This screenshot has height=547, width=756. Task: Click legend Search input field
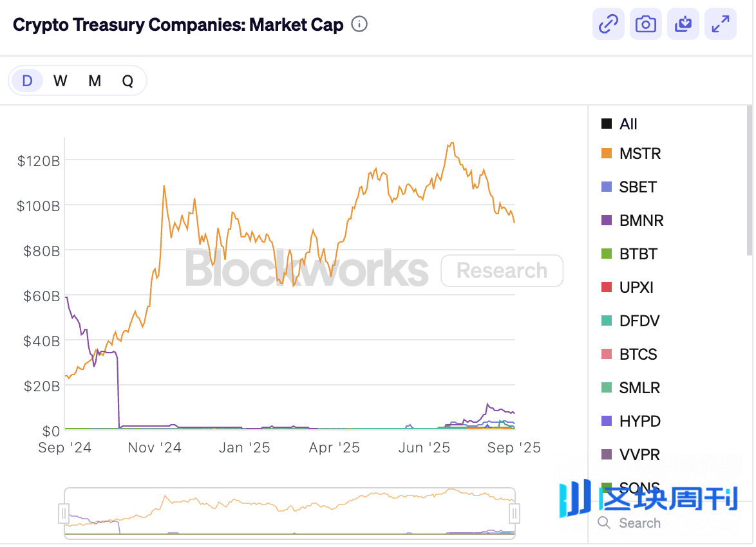click(670, 523)
